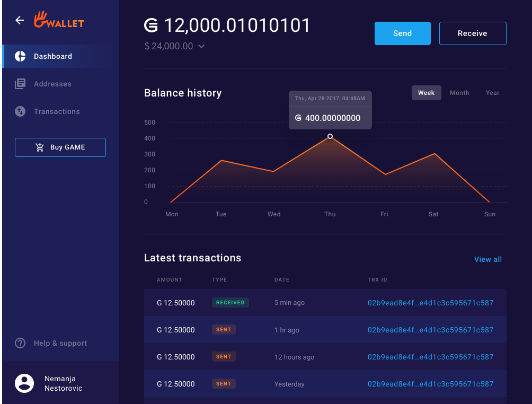Viewport: 532px width, 404px height.
Task: Click G 12.50000 in the Yesterday row
Action: coord(176,384)
